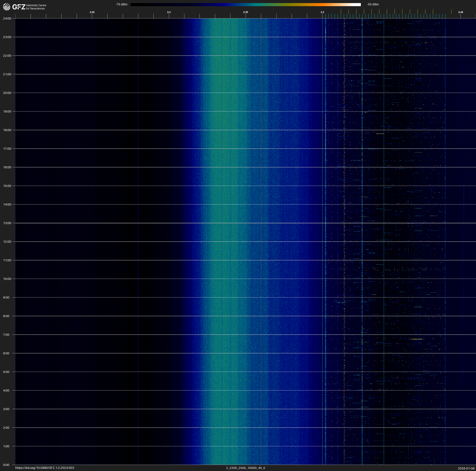Screen dimensions: 476x471
Task: Click the 2.4 frequency axis label
Action: click(322, 12)
